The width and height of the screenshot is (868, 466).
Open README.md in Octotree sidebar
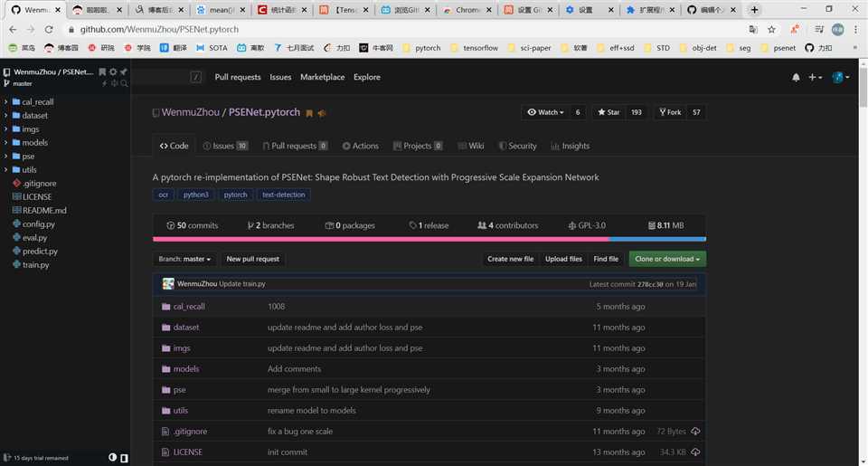(x=44, y=211)
